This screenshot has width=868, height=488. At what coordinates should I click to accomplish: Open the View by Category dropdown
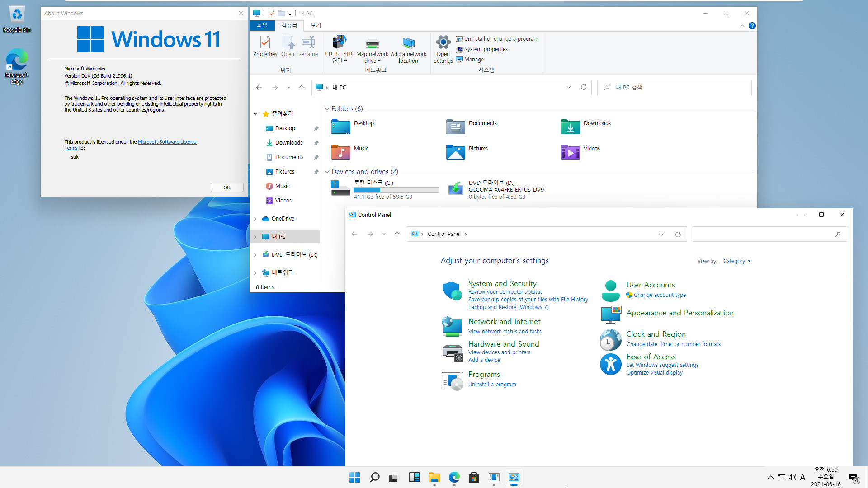click(x=737, y=261)
